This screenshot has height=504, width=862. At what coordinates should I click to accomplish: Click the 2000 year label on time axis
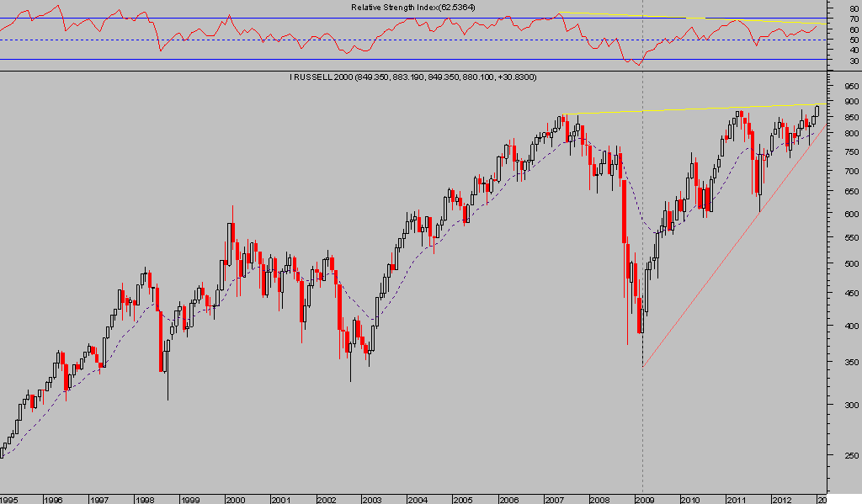point(234,498)
